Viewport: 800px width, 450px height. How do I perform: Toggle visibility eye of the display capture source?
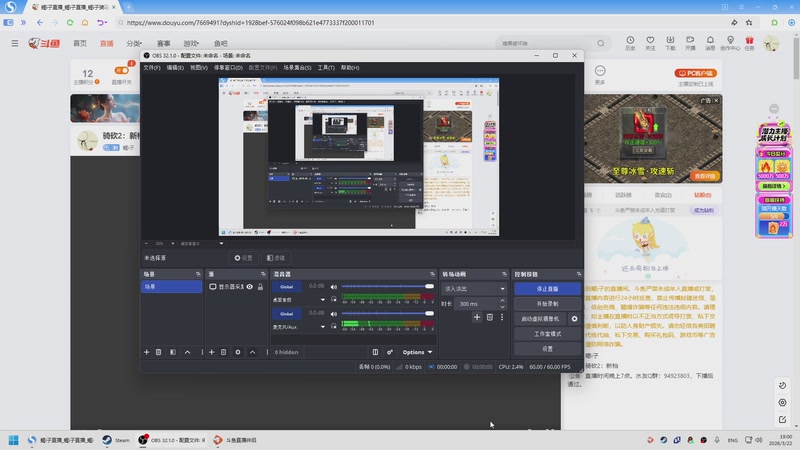249,287
